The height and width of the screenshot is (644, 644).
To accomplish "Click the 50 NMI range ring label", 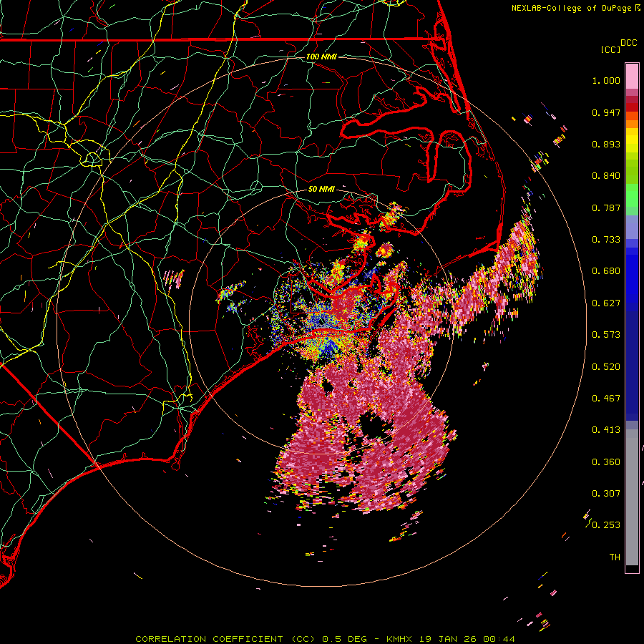I will 321,189.
